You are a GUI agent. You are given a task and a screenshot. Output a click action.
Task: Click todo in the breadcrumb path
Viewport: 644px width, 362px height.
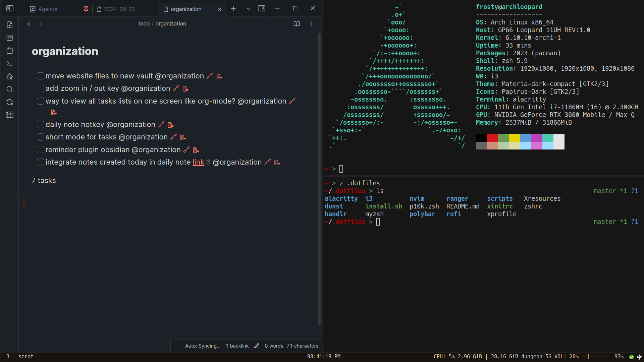point(144,23)
